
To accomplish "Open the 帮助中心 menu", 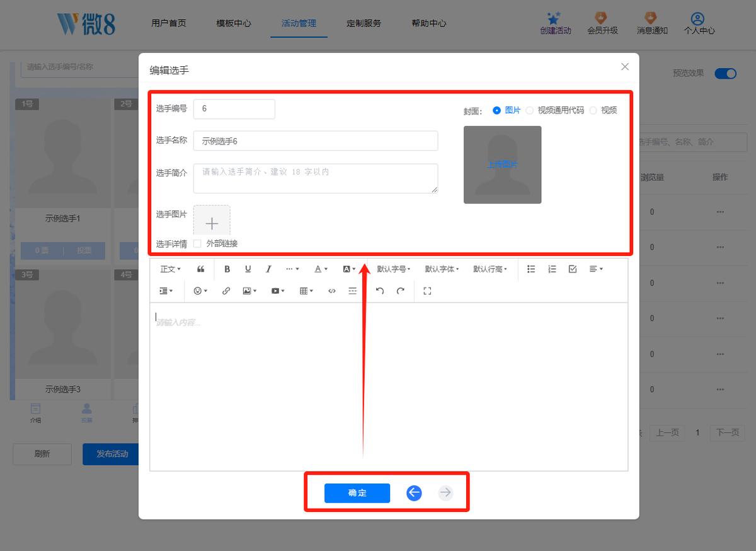I will tap(429, 23).
